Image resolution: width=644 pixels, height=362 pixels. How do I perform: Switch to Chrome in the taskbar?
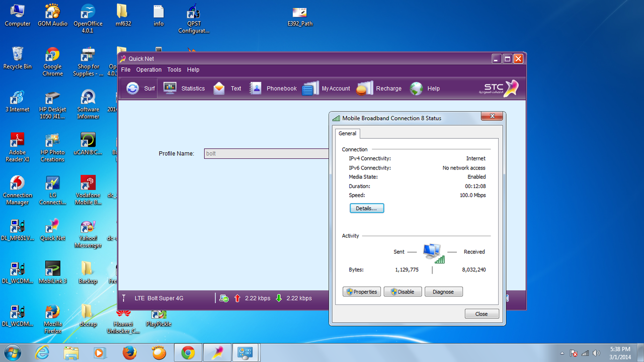[x=188, y=353]
